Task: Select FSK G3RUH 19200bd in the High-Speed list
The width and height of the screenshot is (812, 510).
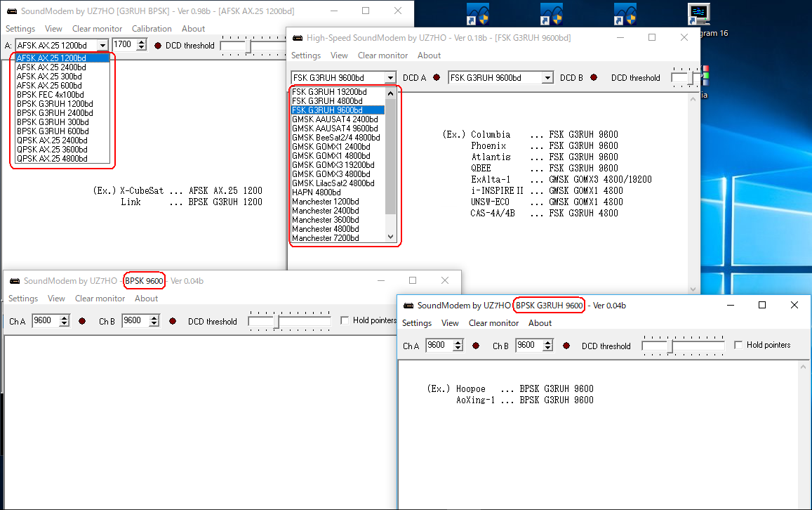Action: point(338,92)
